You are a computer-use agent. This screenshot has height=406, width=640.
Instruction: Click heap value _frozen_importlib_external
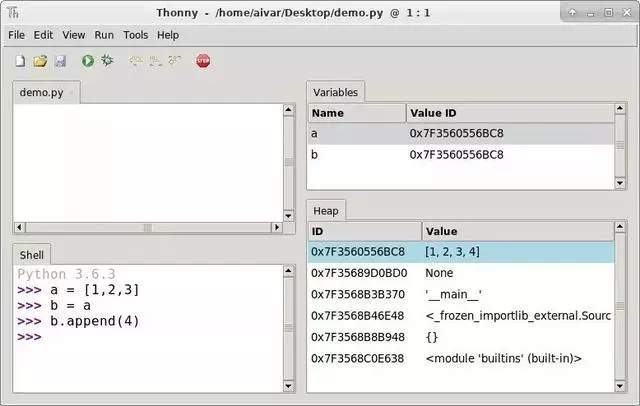pos(518,316)
